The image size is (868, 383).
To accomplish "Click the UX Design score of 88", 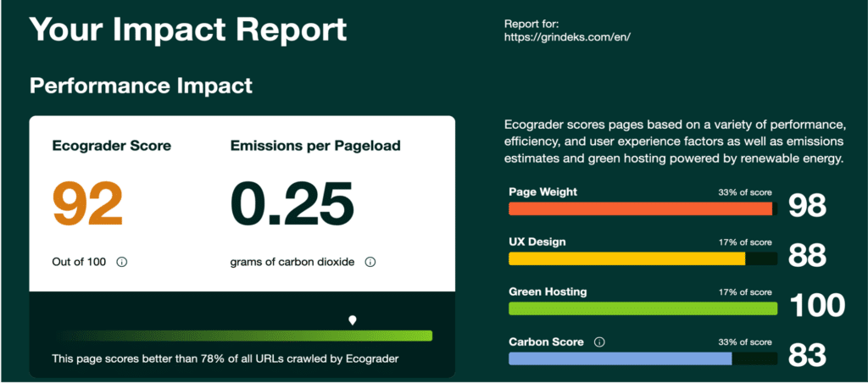I will coord(807,255).
